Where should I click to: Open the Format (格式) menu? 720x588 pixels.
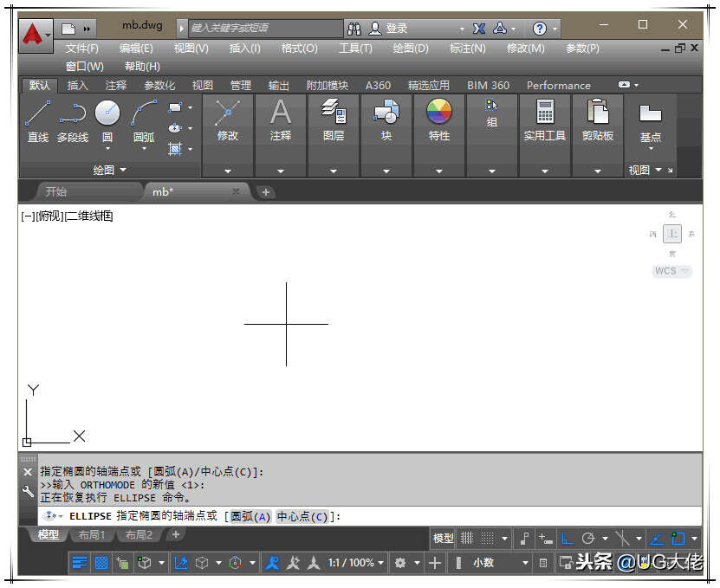click(300, 48)
